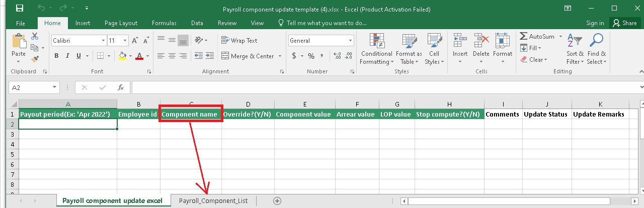Click the AutoSum sigma icon
Viewport: 644px width, 208px height.
(524, 37)
